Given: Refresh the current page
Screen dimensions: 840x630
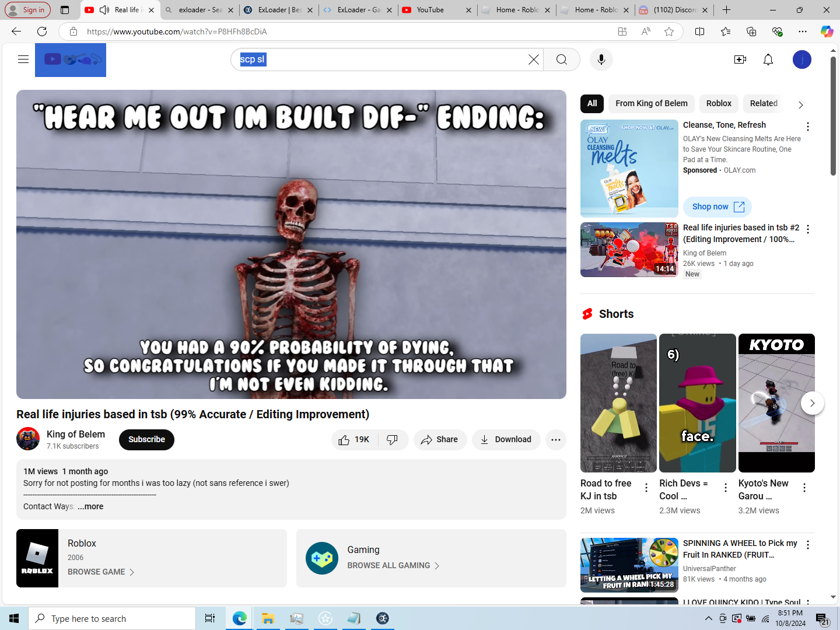Looking at the screenshot, I should (42, 32).
